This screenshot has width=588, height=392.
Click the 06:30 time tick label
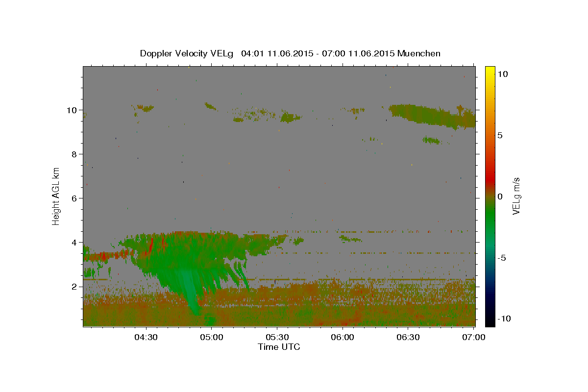[409, 337]
